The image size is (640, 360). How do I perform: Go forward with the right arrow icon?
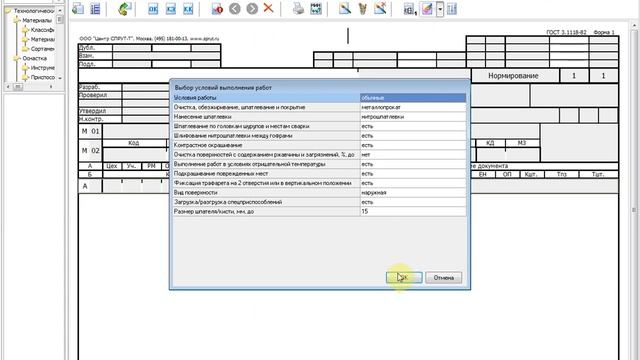click(x=252, y=9)
